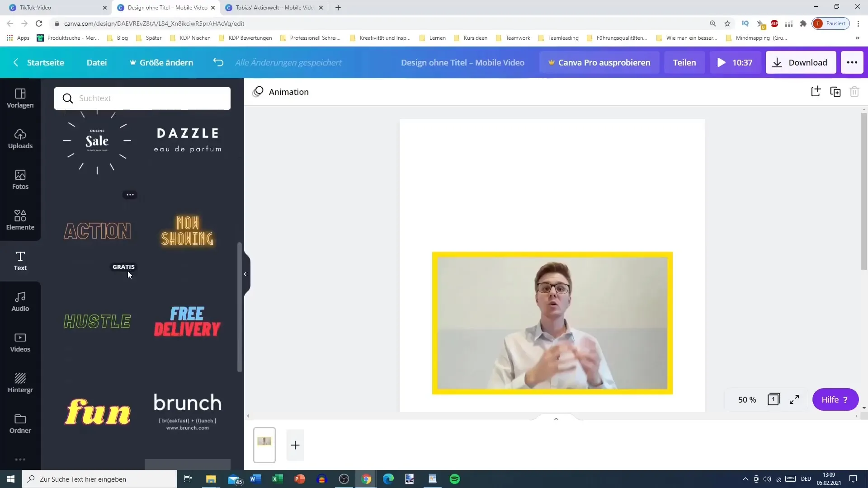
Task: Enter fullscreen presentation mode
Action: click(794, 399)
